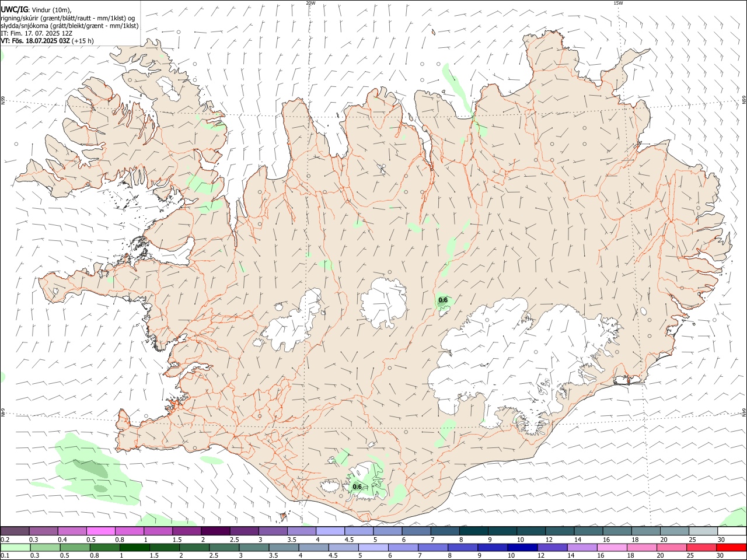747x560 pixels.
Task: Click the red-pink 25 swatch in the lower legend
Action: pos(702,548)
